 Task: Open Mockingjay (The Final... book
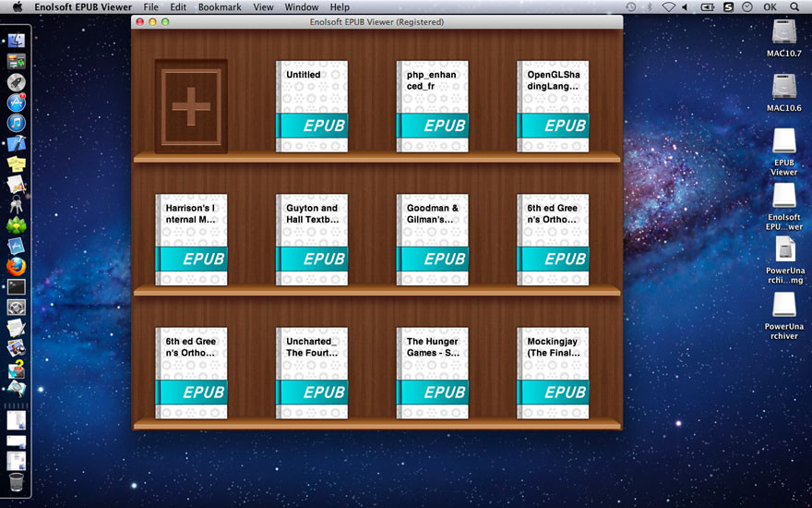point(553,373)
